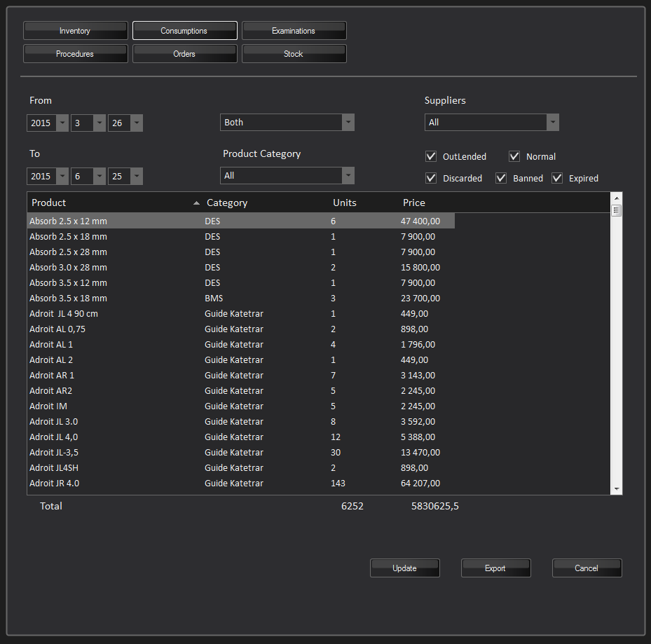Select row 'Adroit AR2'

click(241, 391)
